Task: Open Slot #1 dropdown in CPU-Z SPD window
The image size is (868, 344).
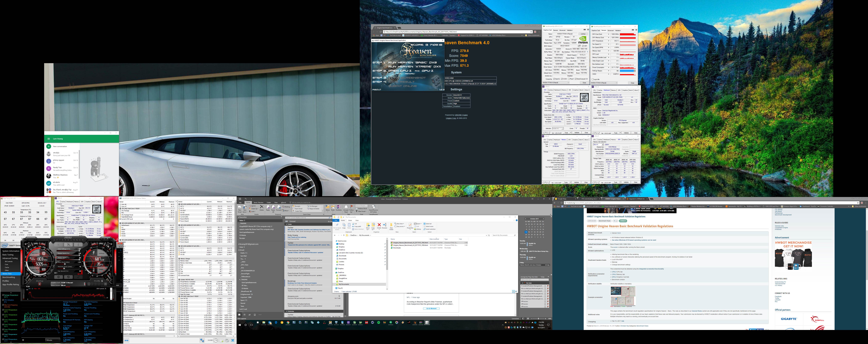Action: coord(598,144)
